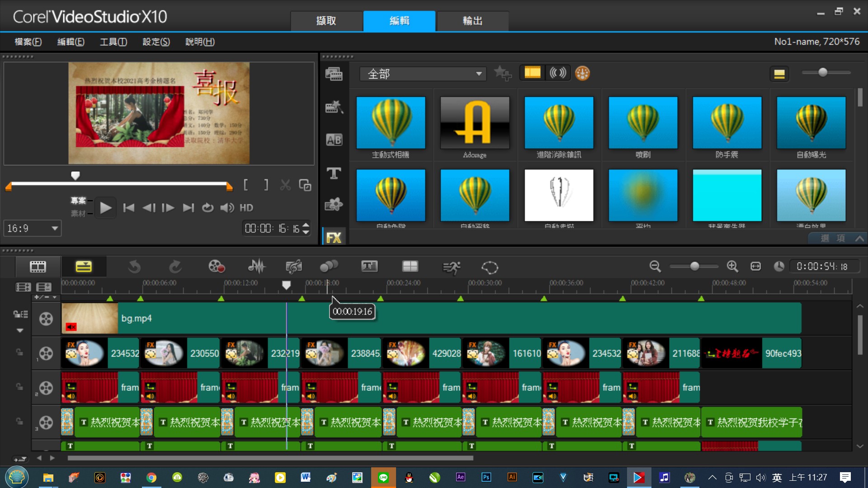Open the Motion Tracking icon

329,267
